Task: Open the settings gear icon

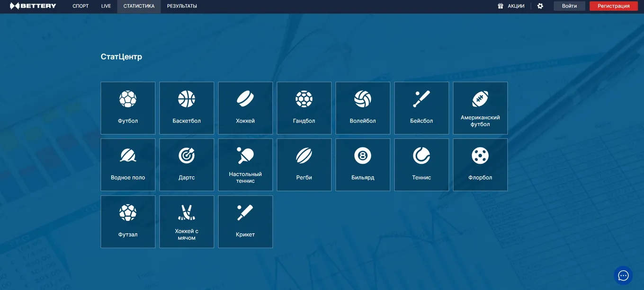Action: tap(540, 6)
